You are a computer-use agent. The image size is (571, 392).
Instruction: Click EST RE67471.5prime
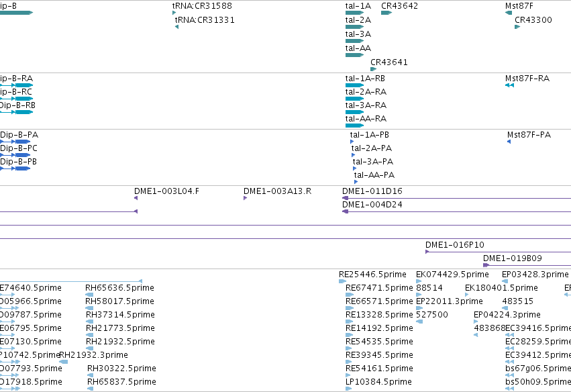[379, 288]
